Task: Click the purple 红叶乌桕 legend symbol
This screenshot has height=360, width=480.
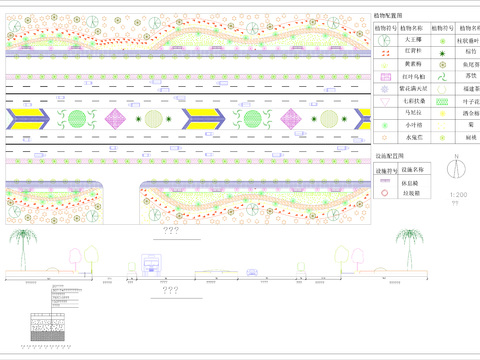Action: (386, 77)
